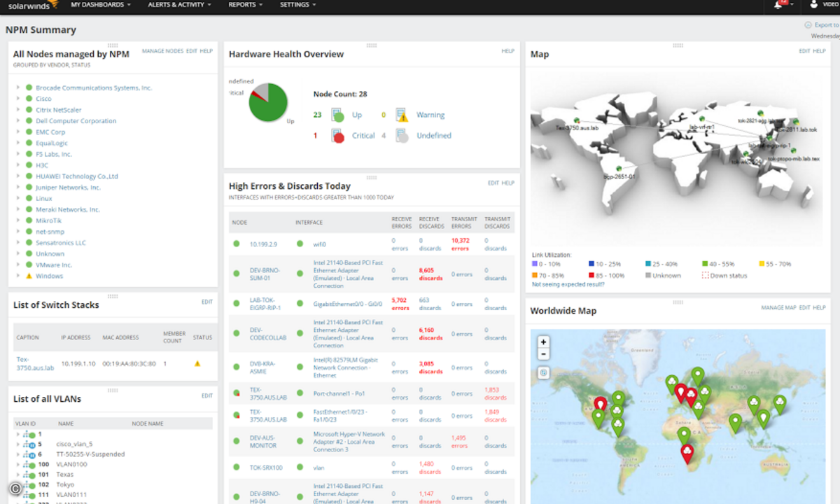The height and width of the screenshot is (504, 840).
Task: Click the Cisco green status icon
Action: (29, 99)
